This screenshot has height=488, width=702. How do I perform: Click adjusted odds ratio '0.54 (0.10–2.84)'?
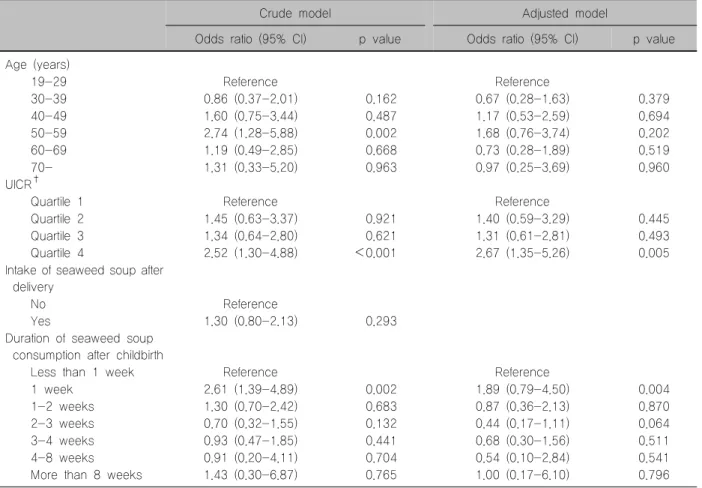pos(522,458)
